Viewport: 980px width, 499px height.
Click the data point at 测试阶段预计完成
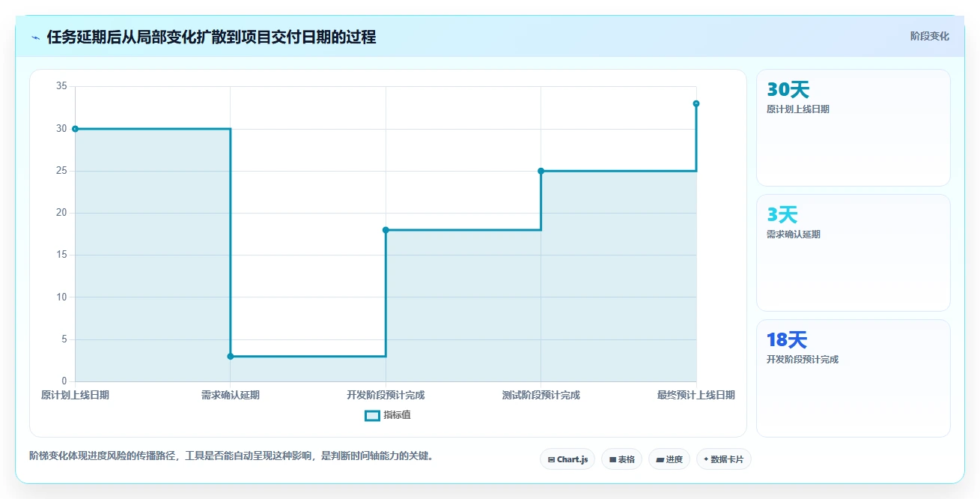coord(541,171)
